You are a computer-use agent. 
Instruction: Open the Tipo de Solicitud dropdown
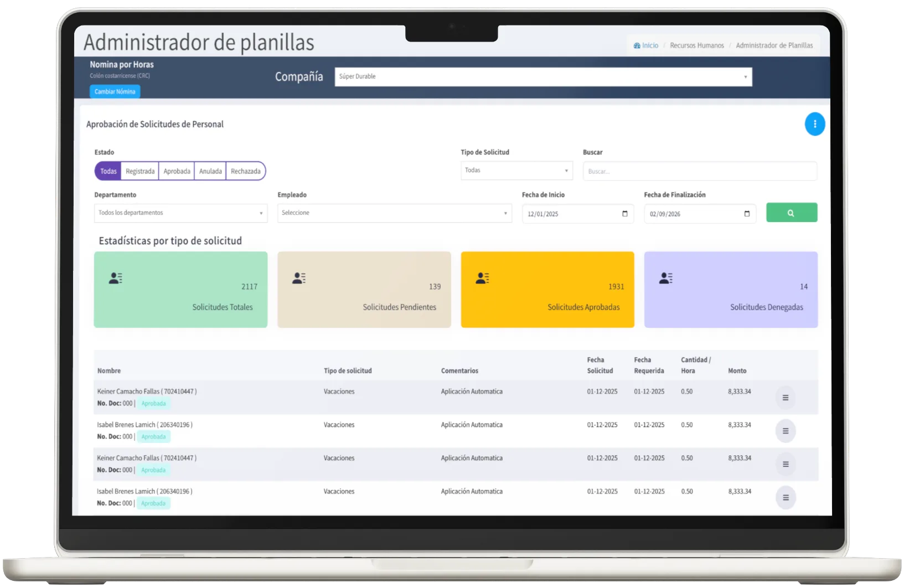tap(516, 171)
